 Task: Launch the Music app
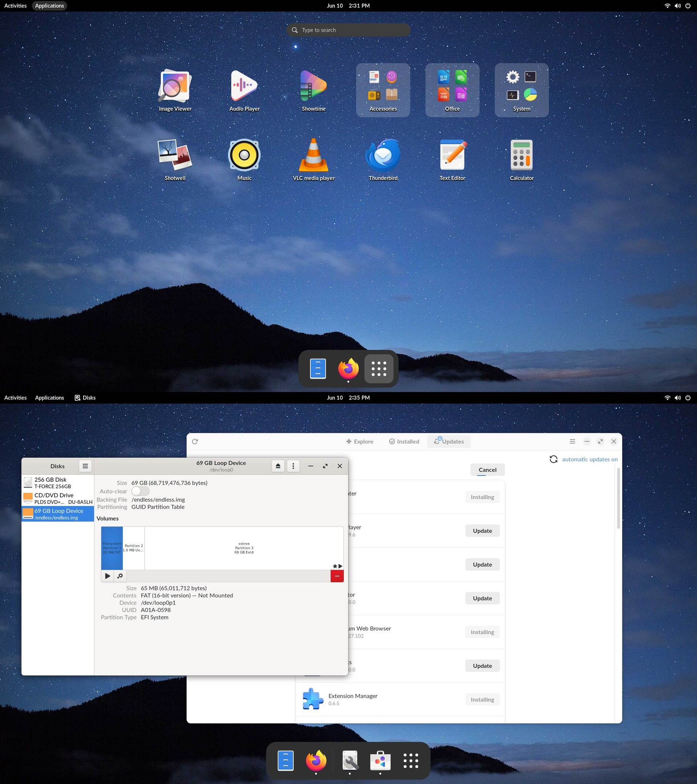[x=244, y=160]
